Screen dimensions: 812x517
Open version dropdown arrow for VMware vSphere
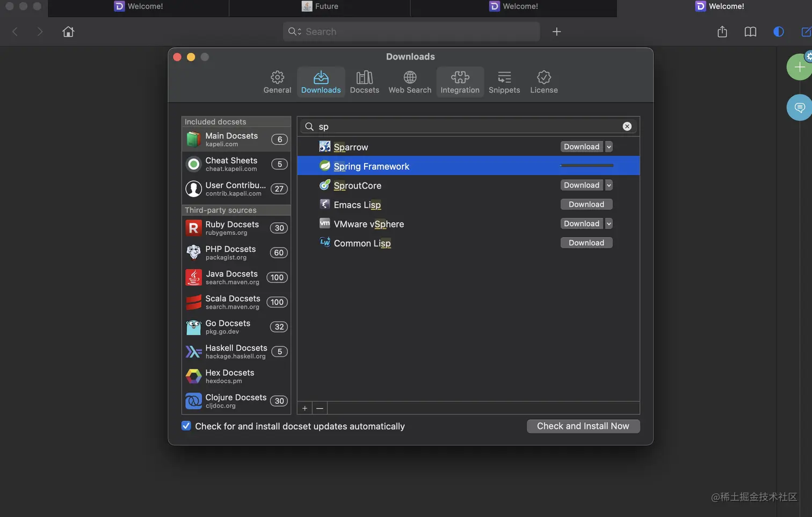point(608,224)
